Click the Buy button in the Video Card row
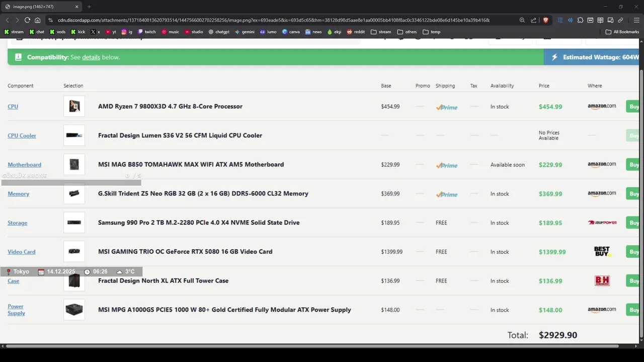This screenshot has width=644, height=362. [x=633, y=252]
